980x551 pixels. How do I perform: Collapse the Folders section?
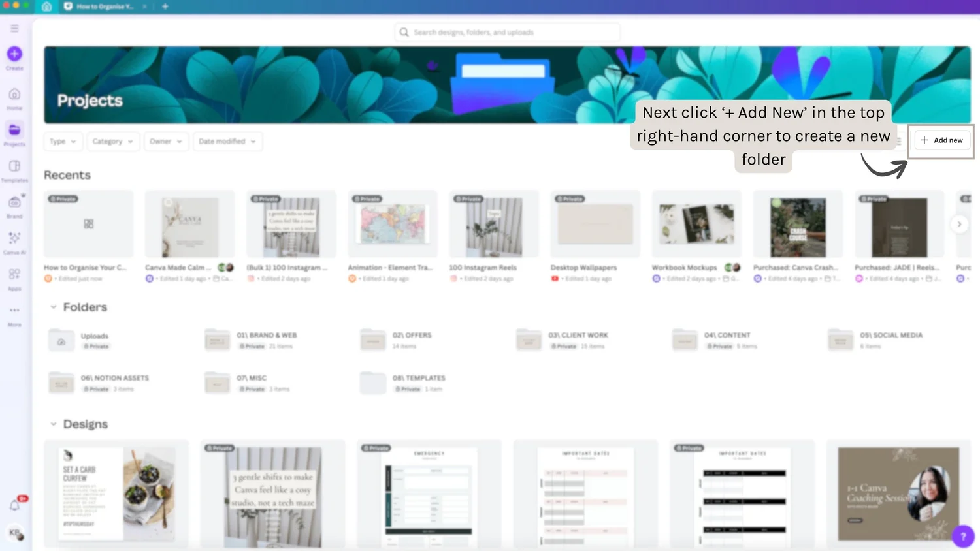click(x=54, y=307)
